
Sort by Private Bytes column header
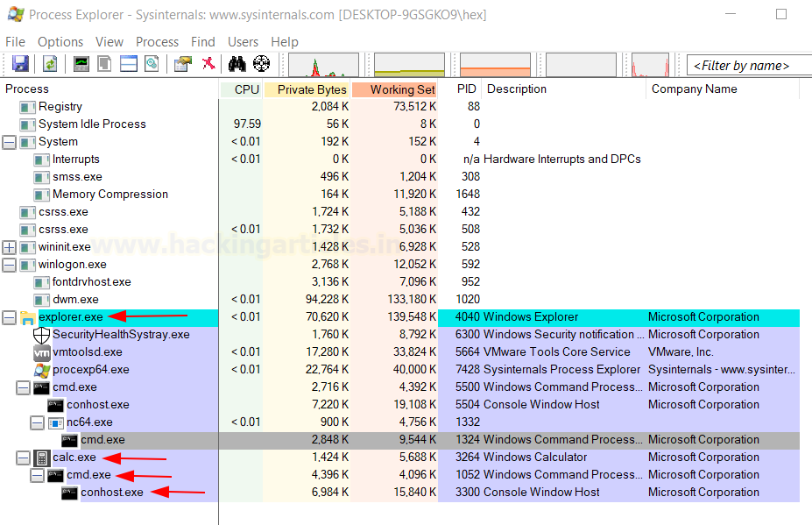pyautogui.click(x=307, y=89)
